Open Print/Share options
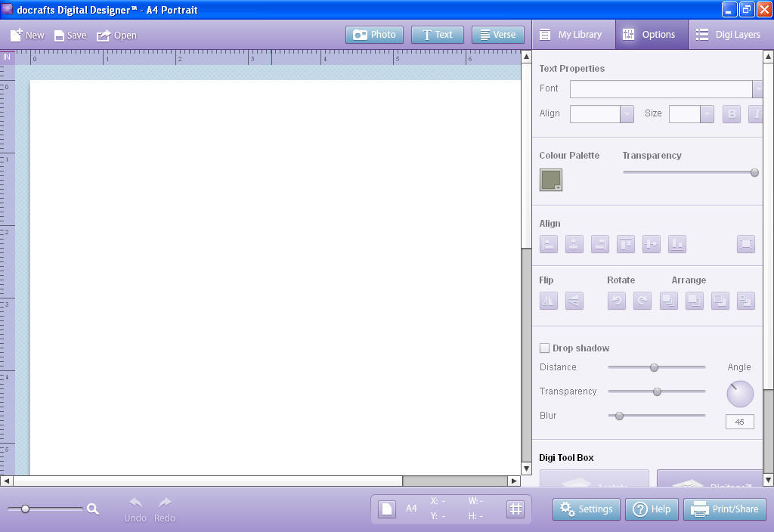The height and width of the screenshot is (532, 774). pyautogui.click(x=724, y=509)
